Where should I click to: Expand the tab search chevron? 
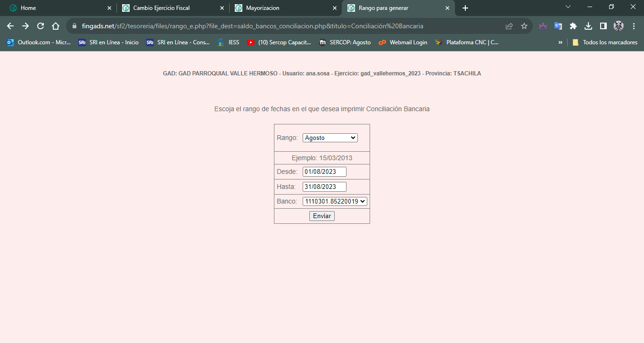point(568,7)
